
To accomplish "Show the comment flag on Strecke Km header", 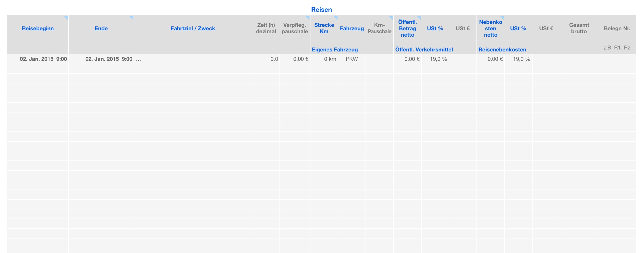I will [336, 17].
